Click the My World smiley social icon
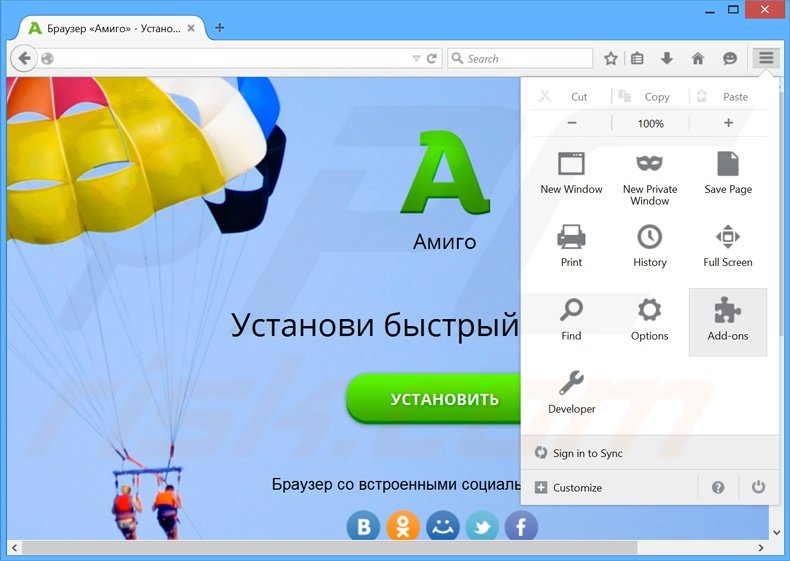This screenshot has width=790, height=561. point(442,526)
